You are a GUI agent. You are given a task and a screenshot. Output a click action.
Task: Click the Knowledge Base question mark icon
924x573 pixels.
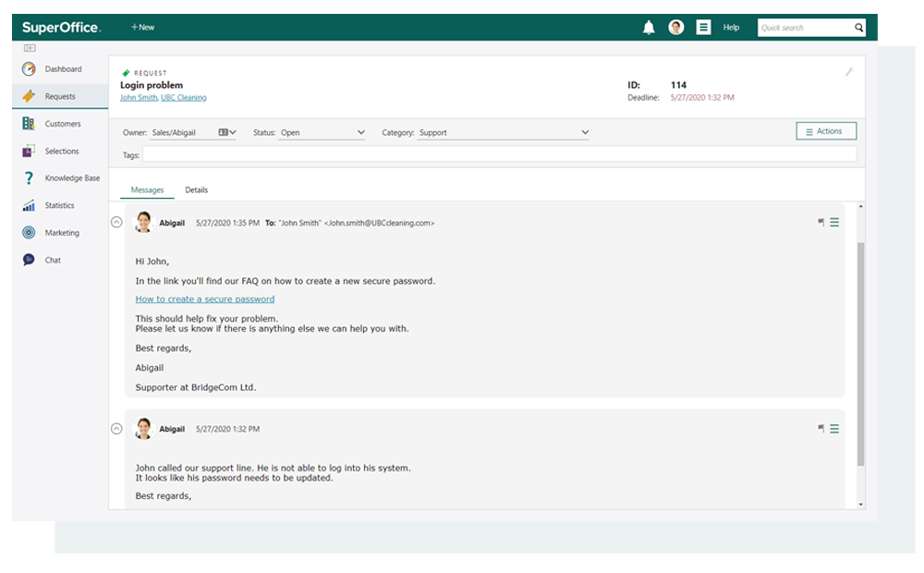click(x=29, y=178)
